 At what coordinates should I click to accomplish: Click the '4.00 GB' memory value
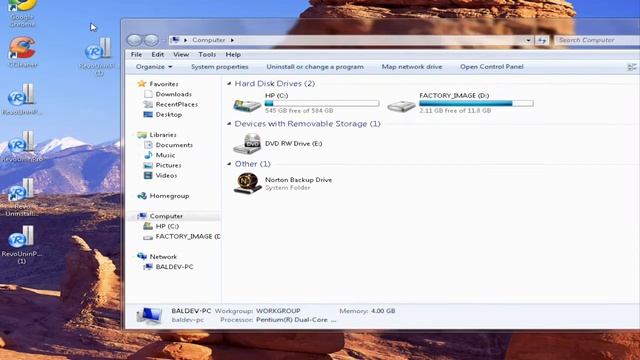(x=383, y=311)
